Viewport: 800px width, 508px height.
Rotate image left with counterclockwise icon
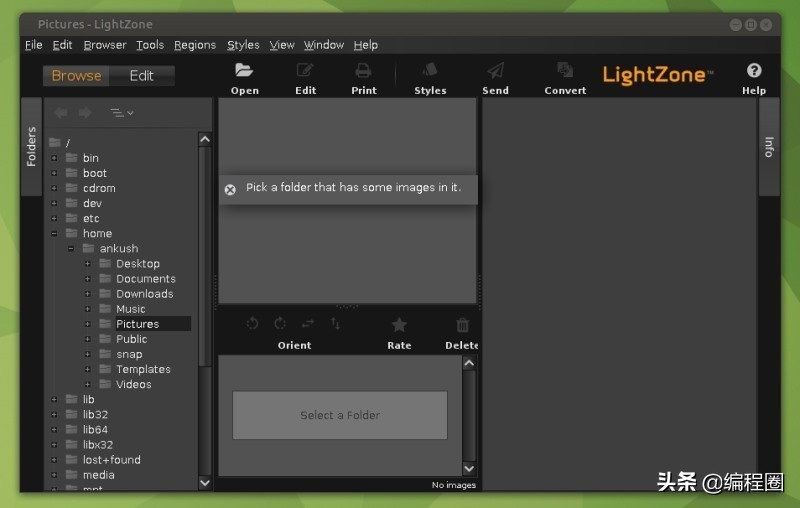(252, 323)
